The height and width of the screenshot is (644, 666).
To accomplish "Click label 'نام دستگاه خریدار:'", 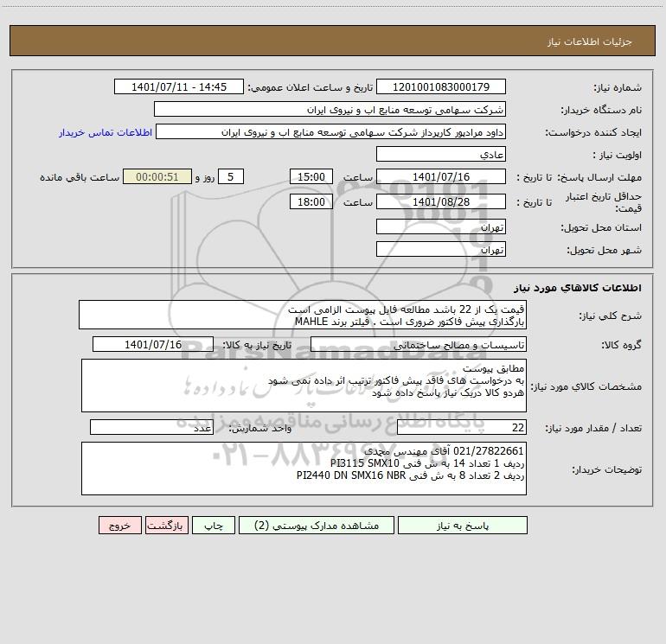I will [x=601, y=110].
